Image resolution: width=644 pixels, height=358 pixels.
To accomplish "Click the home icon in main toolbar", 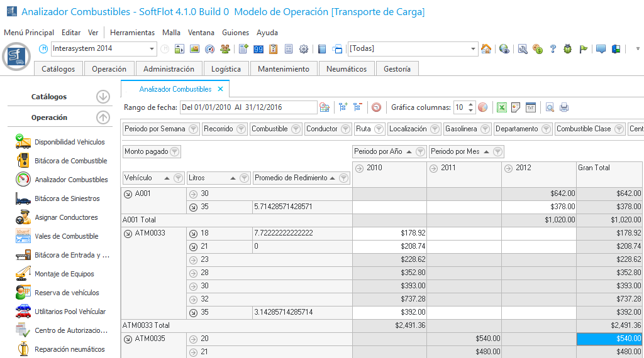I will click(486, 49).
